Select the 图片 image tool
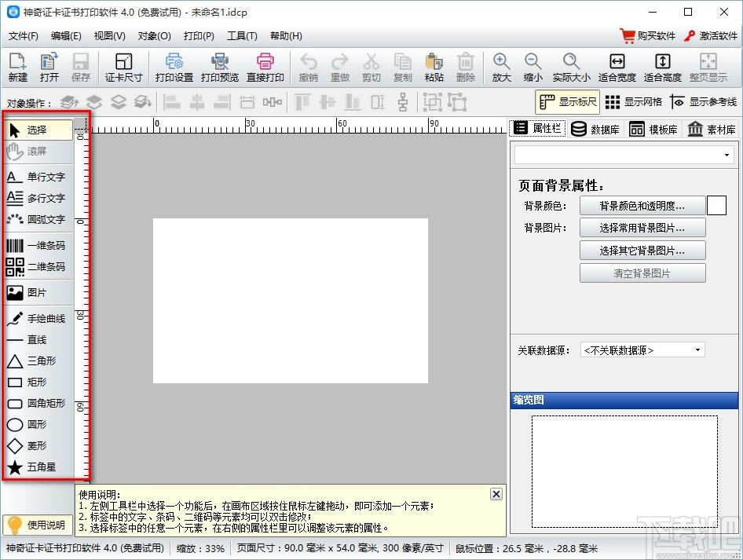743x560 pixels. (38, 293)
